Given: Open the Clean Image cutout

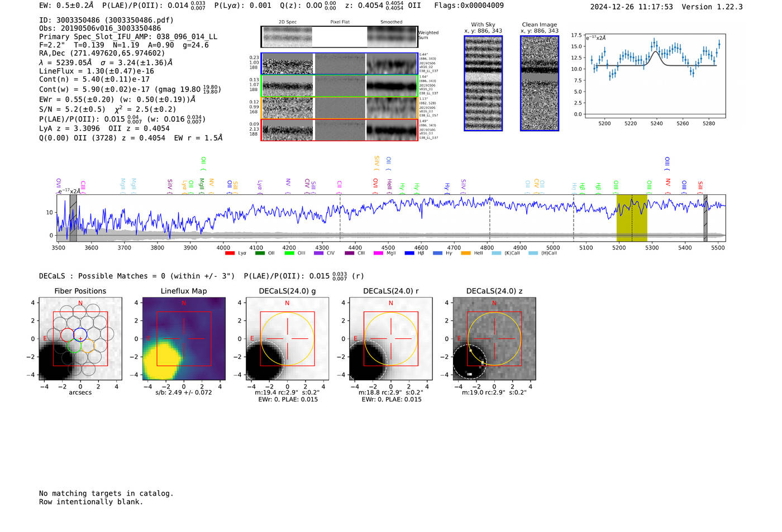Looking at the screenshot, I should [x=539, y=83].
